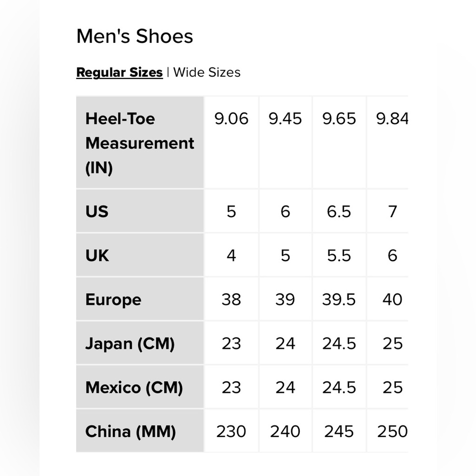
Task: Select Europe size 40 cell
Action: (388, 299)
